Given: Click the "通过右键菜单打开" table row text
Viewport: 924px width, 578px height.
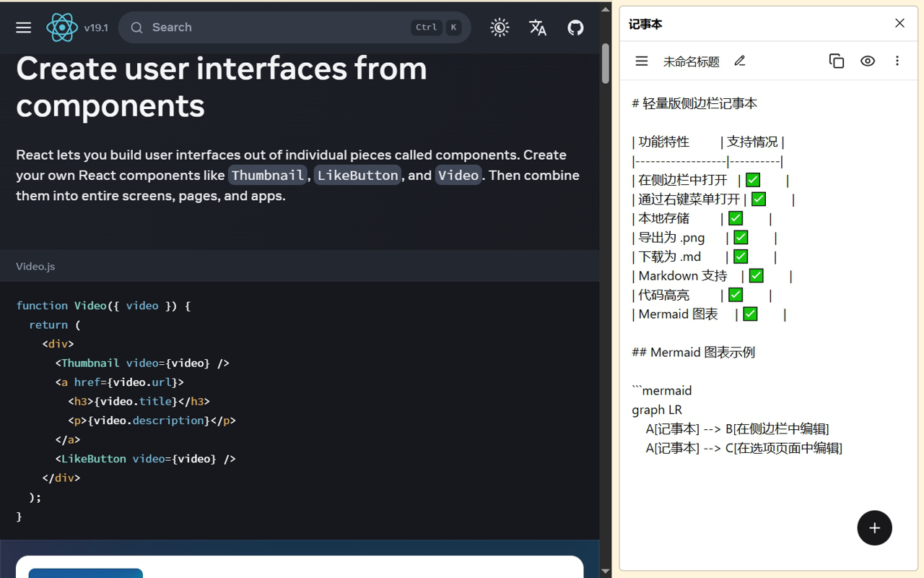Looking at the screenshot, I should click(689, 199).
